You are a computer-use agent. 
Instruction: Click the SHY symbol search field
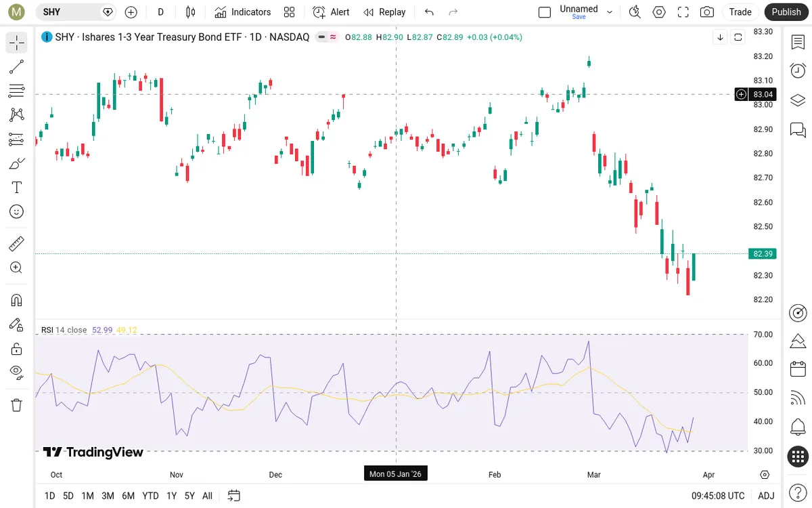pyautogui.click(x=75, y=12)
